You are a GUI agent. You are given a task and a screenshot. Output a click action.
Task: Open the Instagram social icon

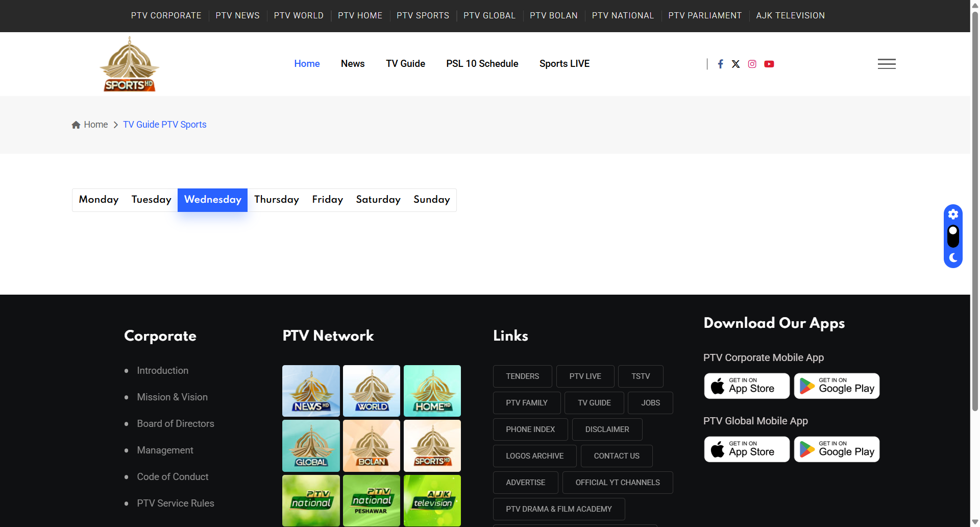tap(752, 64)
